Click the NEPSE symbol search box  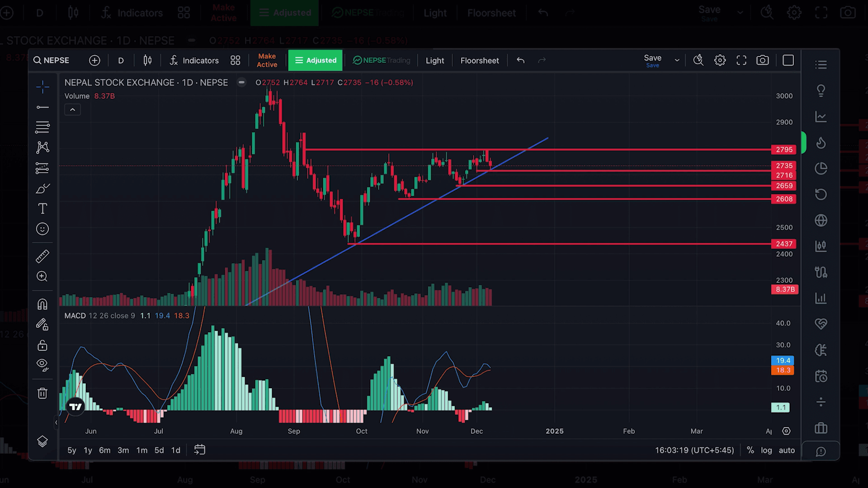click(52, 61)
